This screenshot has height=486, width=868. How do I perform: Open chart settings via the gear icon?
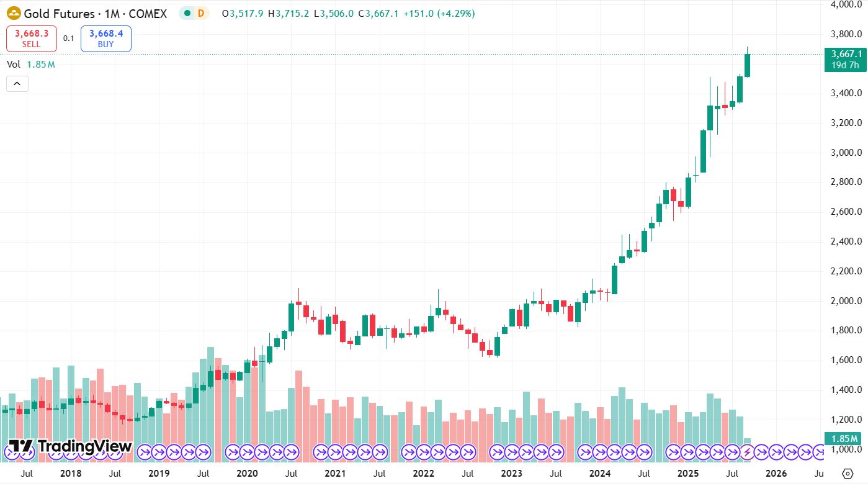click(848, 474)
